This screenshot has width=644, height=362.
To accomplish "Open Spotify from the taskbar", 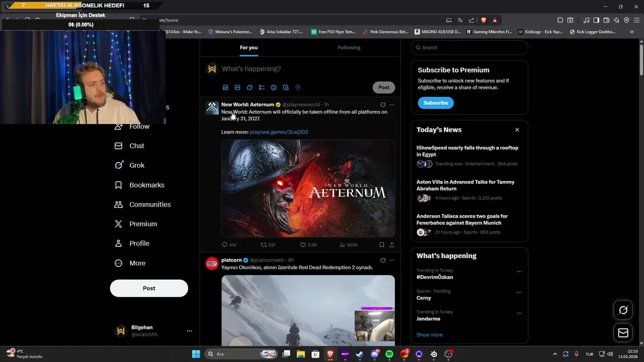I will tap(389, 354).
